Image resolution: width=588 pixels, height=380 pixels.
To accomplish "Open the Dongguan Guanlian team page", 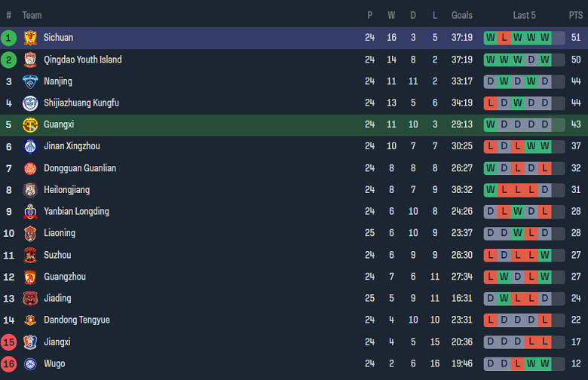I will pos(79,168).
